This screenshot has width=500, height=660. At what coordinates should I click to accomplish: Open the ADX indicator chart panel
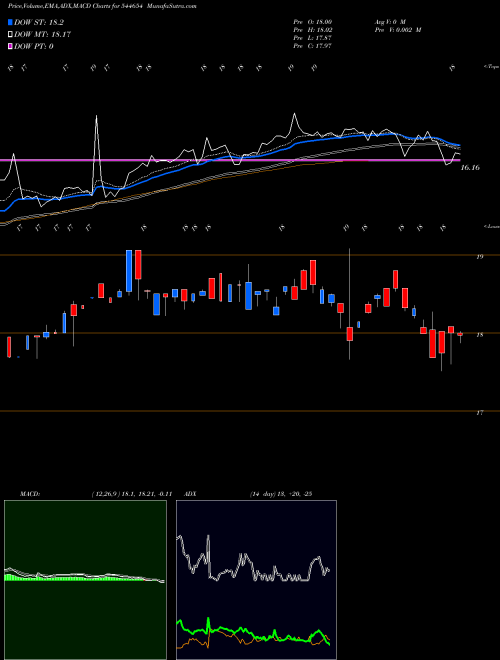[256, 580]
